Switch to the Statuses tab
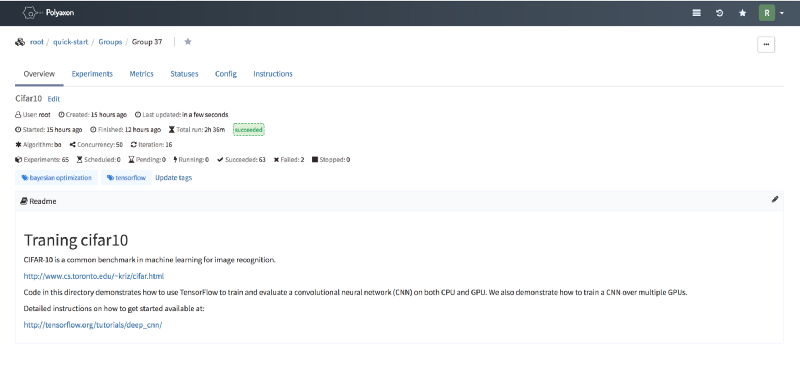This screenshot has width=800, height=366. pos(184,74)
